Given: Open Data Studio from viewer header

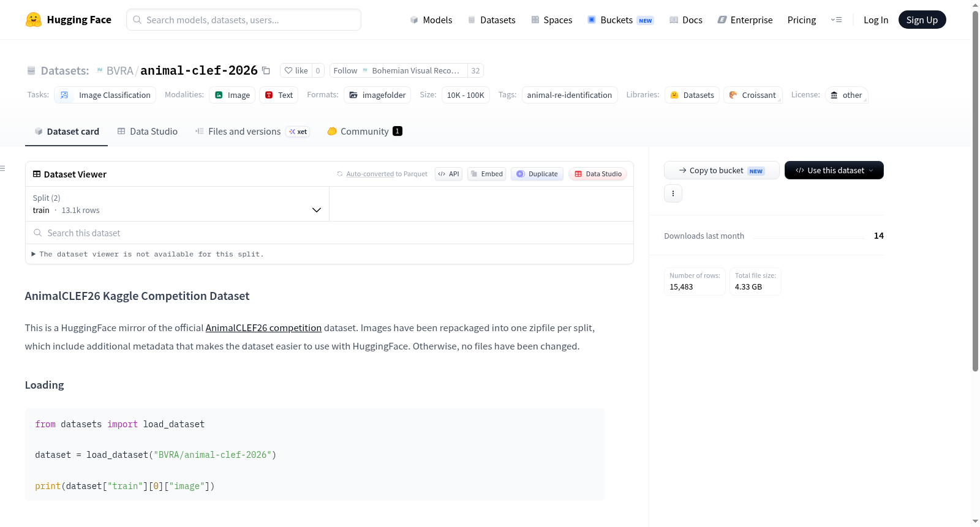Looking at the screenshot, I should point(598,174).
